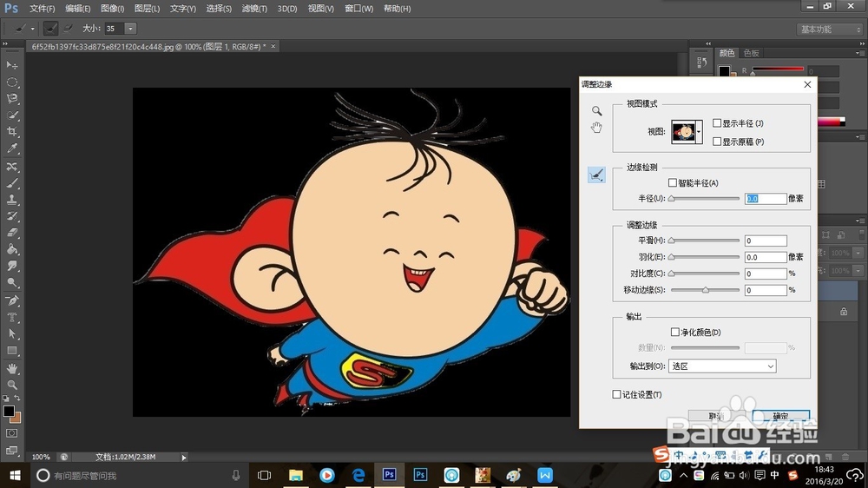Image resolution: width=868 pixels, height=488 pixels.
Task: Check 记住设置 (T) option
Action: click(616, 394)
